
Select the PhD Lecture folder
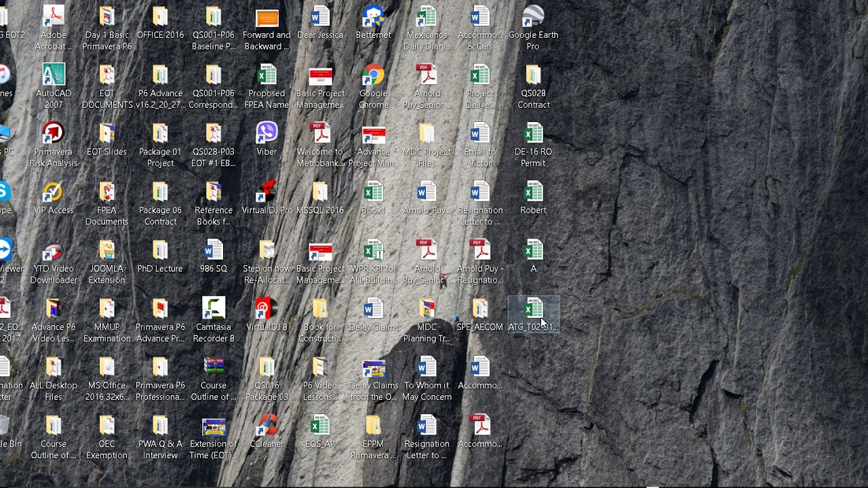[x=160, y=249]
